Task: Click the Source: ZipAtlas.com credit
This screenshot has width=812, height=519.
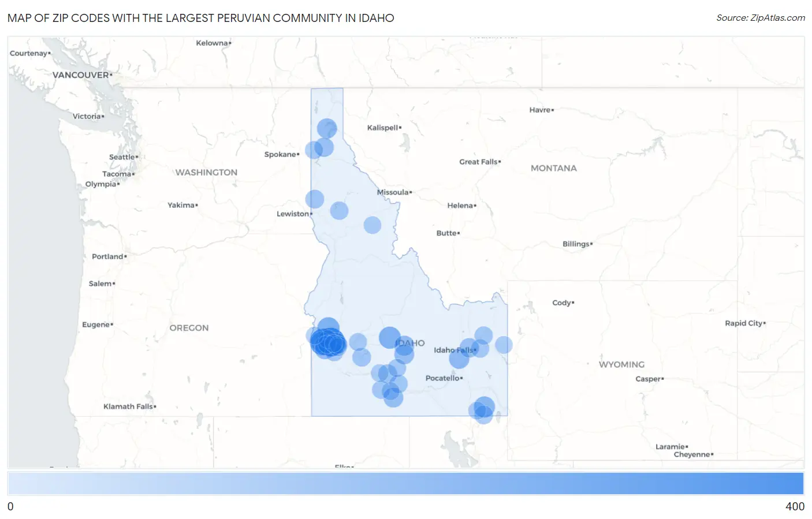Action: [761, 18]
